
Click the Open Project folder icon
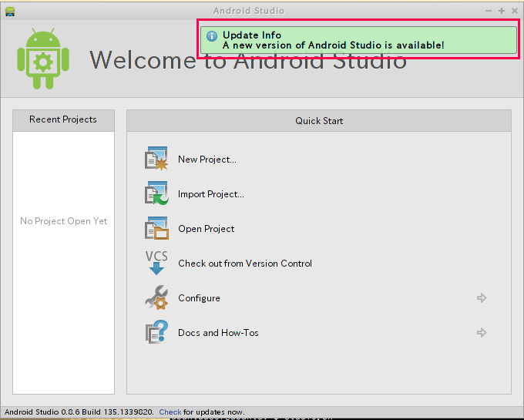[156, 228]
